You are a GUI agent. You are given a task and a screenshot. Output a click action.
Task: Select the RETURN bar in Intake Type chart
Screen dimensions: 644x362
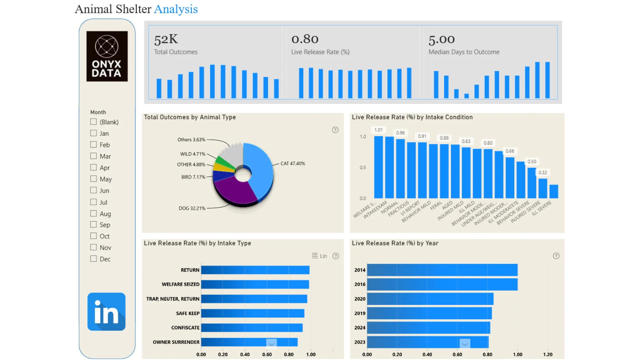point(255,270)
